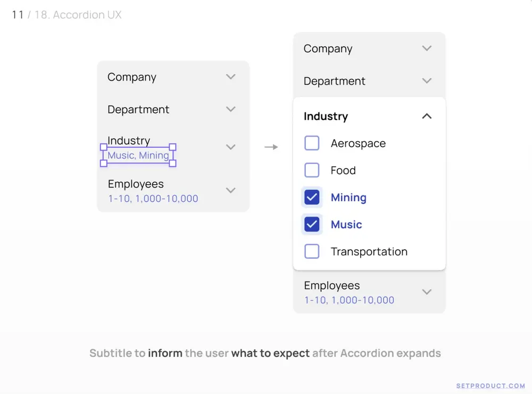Expand Employees chevron in left accordion
The image size is (532, 394).
pyautogui.click(x=230, y=190)
